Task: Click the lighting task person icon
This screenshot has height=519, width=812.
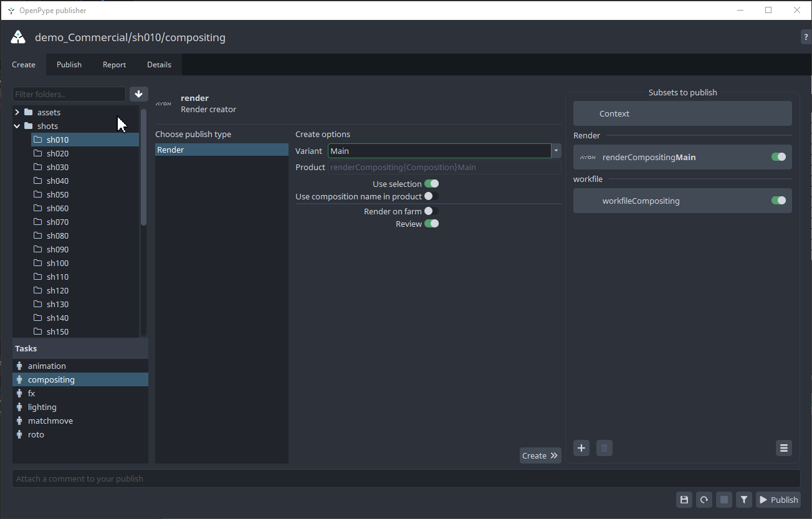Action: point(19,407)
